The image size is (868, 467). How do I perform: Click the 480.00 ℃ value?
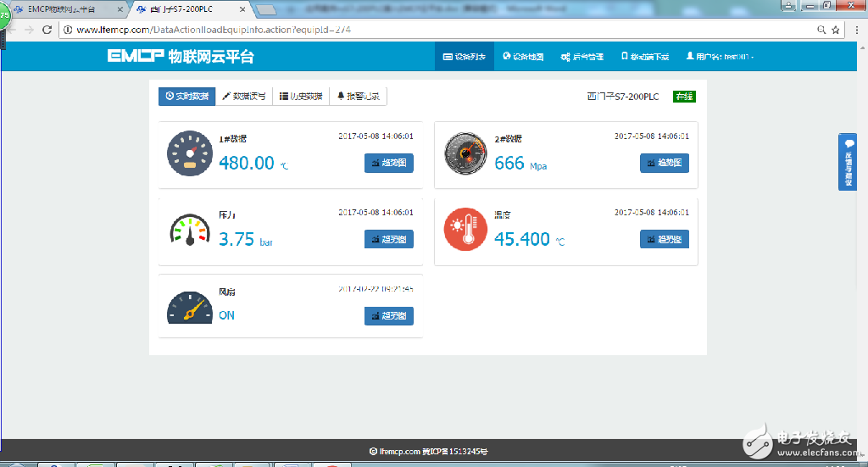coord(253,164)
